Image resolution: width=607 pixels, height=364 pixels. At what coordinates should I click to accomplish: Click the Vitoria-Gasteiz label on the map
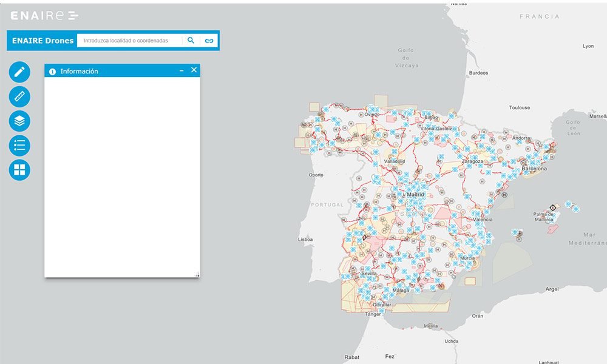436,129
